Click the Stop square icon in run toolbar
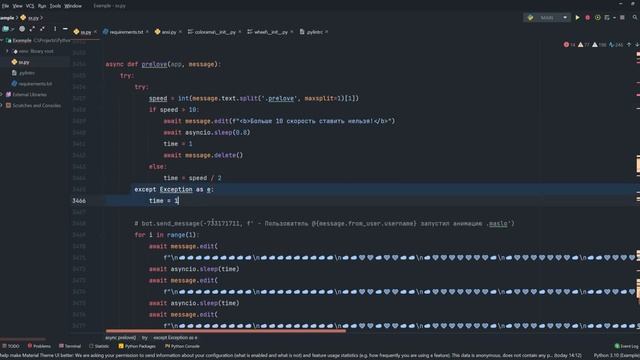Screen dimensions: 640x360 622,18
